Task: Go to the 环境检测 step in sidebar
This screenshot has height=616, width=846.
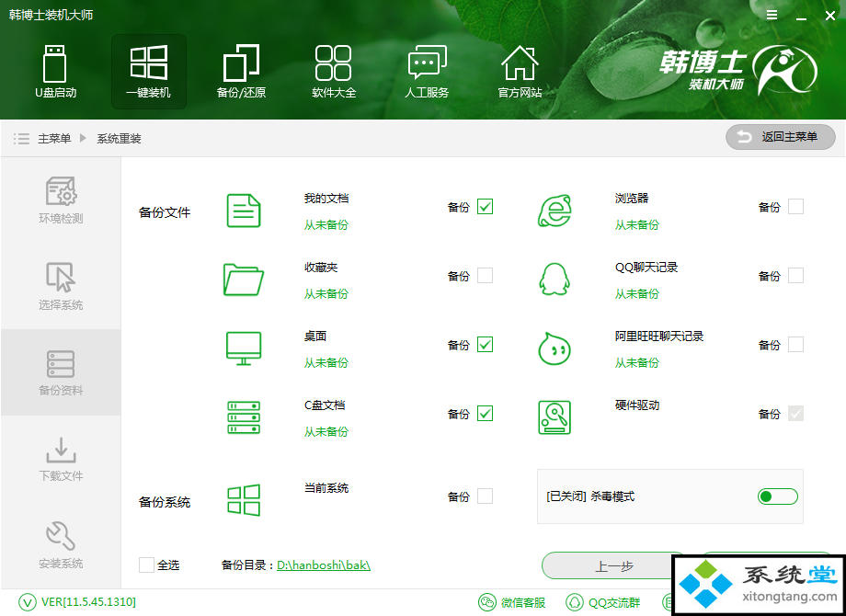Action: pyautogui.click(x=61, y=200)
